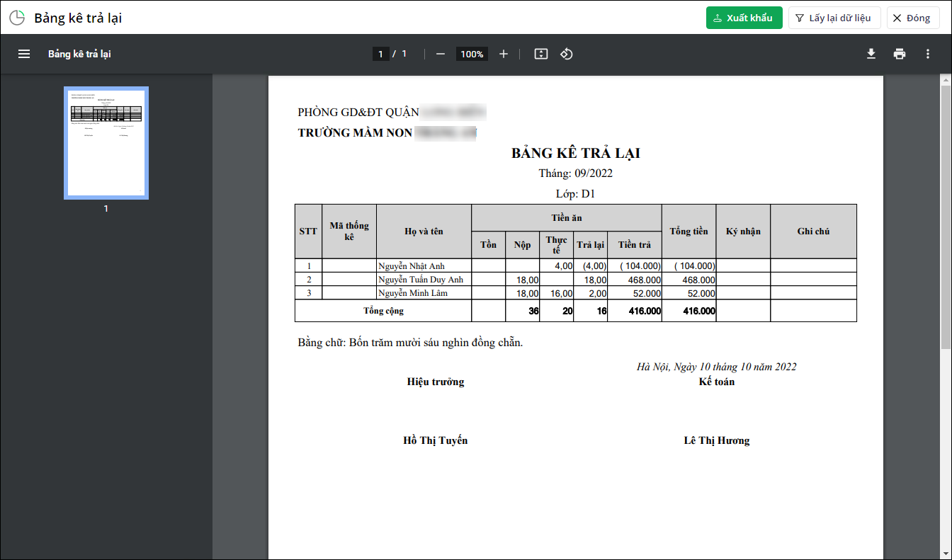952x560 pixels.
Task: Click the Tiền trả column header
Action: coord(635,245)
